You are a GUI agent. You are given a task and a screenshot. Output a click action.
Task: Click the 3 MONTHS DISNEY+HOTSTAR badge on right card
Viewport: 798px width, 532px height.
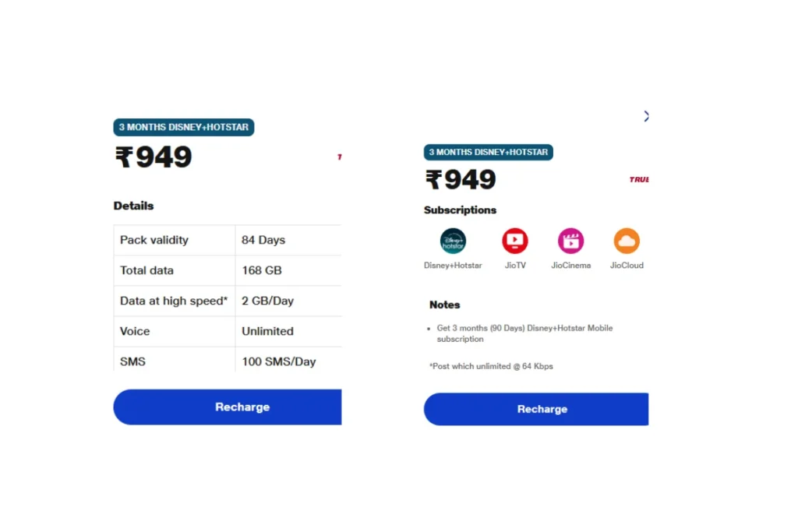(x=489, y=152)
